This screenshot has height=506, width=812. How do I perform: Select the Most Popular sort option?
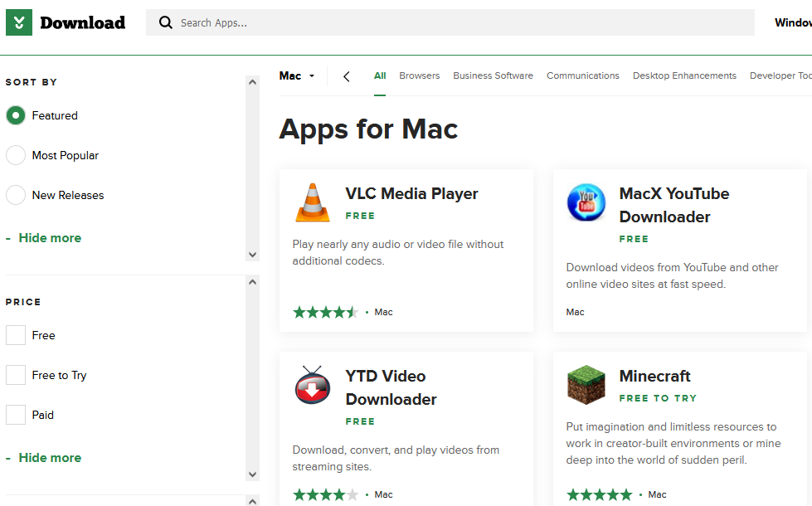pos(16,155)
